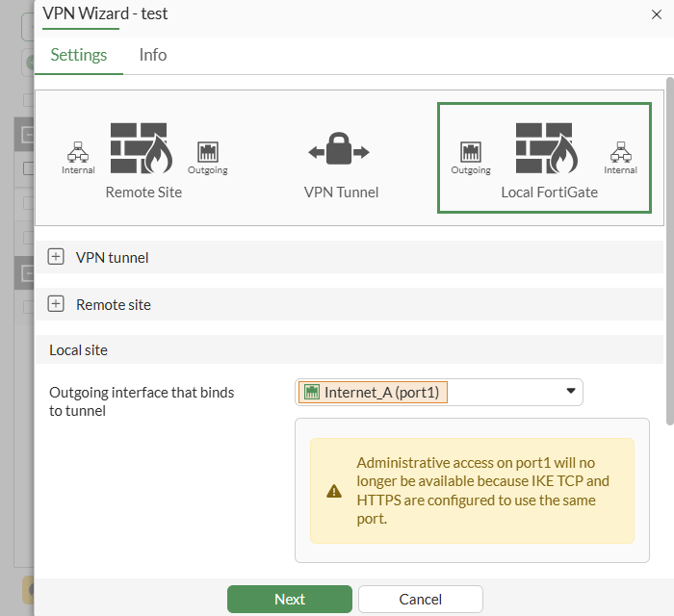
Task: Switch to the Settings tab
Action: click(x=79, y=55)
